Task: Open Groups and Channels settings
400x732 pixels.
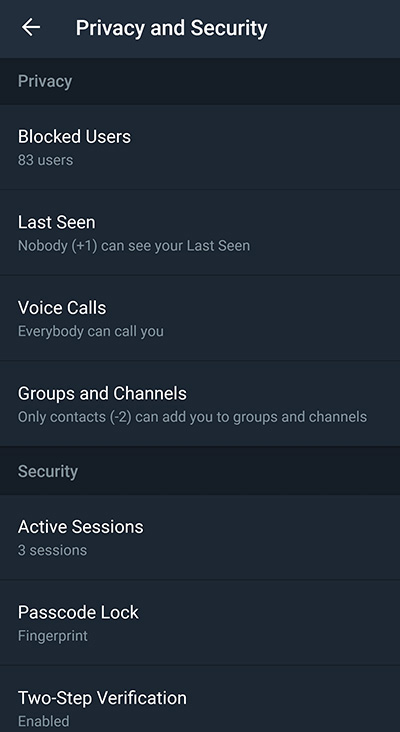Action: tap(200, 403)
